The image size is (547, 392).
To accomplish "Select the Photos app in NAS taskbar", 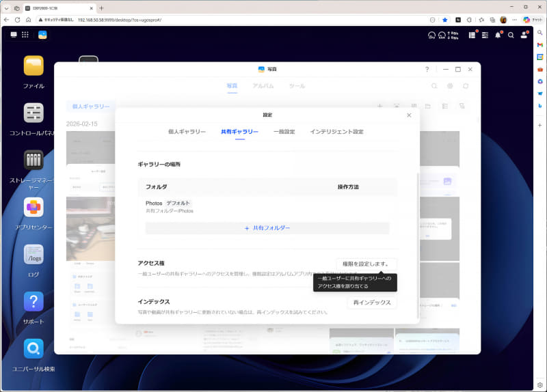I will pos(42,35).
